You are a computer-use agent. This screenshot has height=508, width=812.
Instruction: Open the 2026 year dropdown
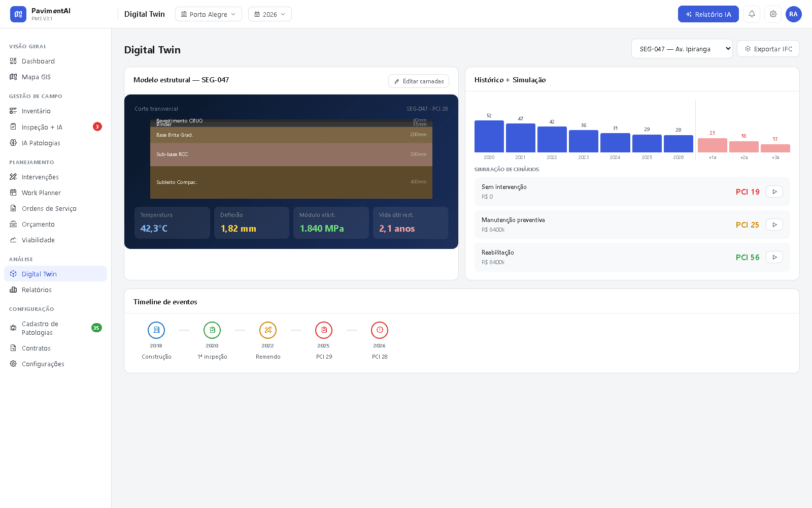point(270,14)
